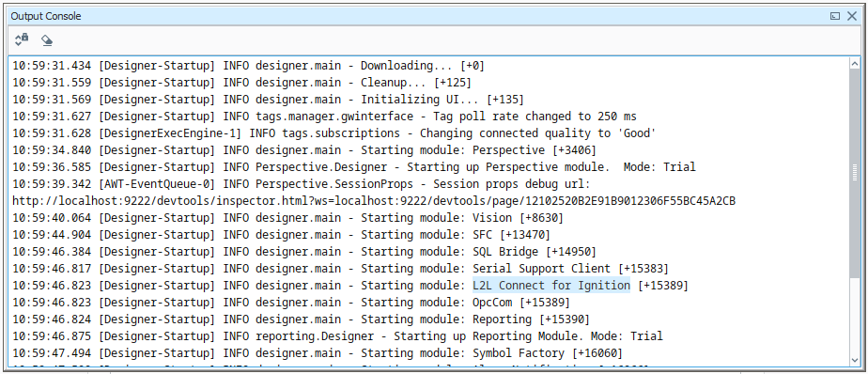Screen dimensions: 868x374
Task: Close the Output Console panel
Action: point(852,16)
